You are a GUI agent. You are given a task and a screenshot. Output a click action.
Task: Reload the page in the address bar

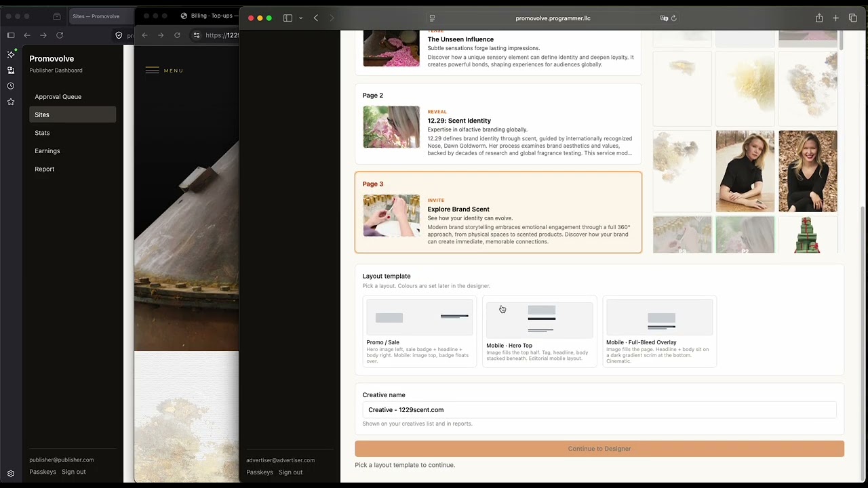[673, 18]
